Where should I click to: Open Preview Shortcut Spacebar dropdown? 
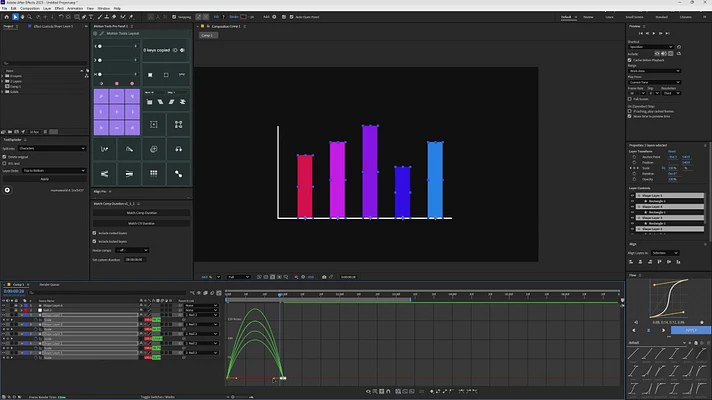pos(651,47)
